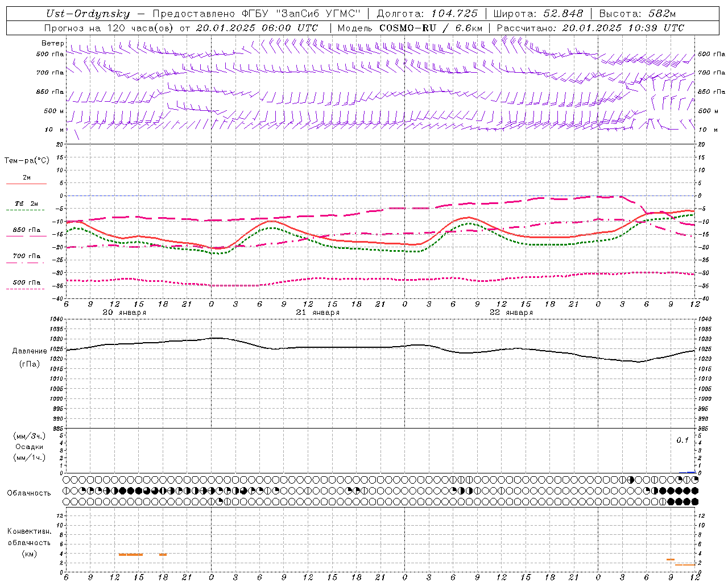Select the model label COSMO-RU / 6.6км
The image size is (728, 582).
click(x=431, y=28)
